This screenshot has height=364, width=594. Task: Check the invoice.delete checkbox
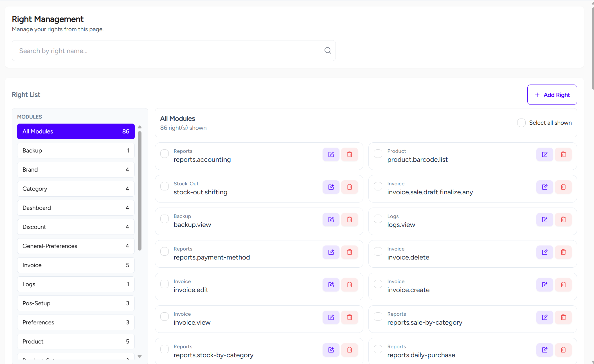pos(378,251)
